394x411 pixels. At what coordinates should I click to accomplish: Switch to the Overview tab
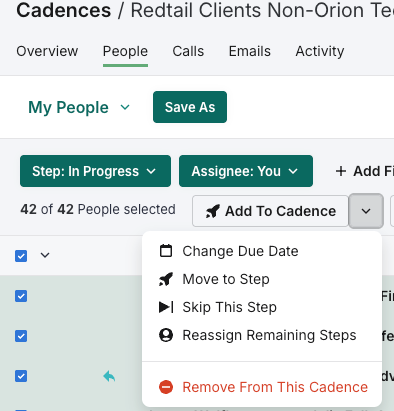47,51
